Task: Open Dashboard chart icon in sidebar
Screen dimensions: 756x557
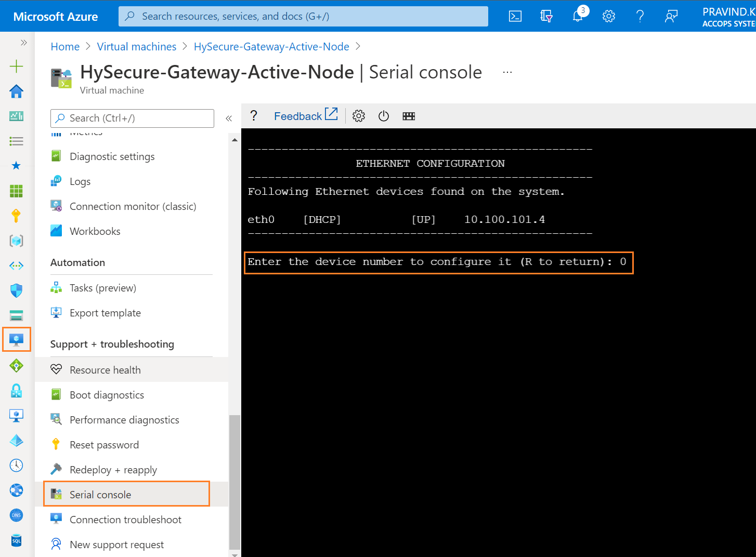Action: coord(17,116)
